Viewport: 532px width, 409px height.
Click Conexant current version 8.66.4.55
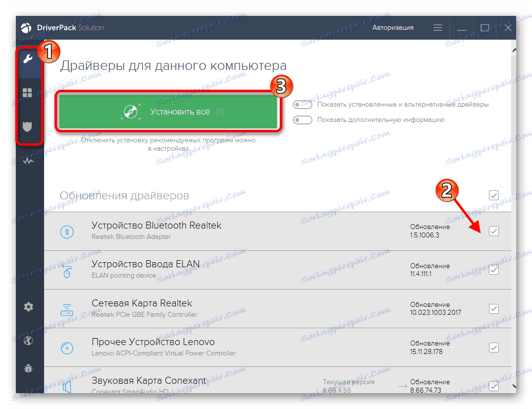pyautogui.click(x=336, y=390)
